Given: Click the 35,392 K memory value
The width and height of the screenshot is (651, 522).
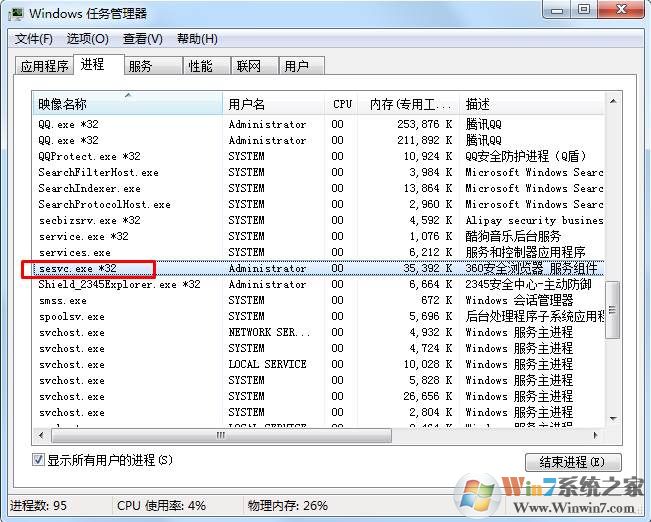Looking at the screenshot, I should pos(428,268).
